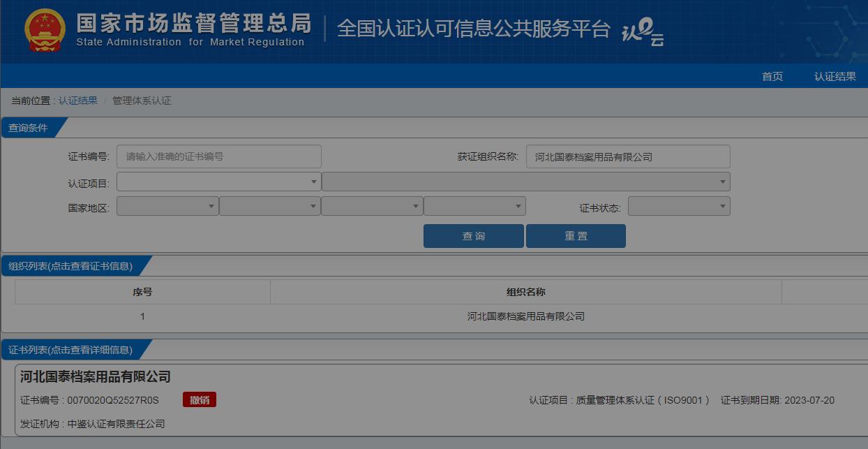Click the 查询 button

click(x=474, y=236)
